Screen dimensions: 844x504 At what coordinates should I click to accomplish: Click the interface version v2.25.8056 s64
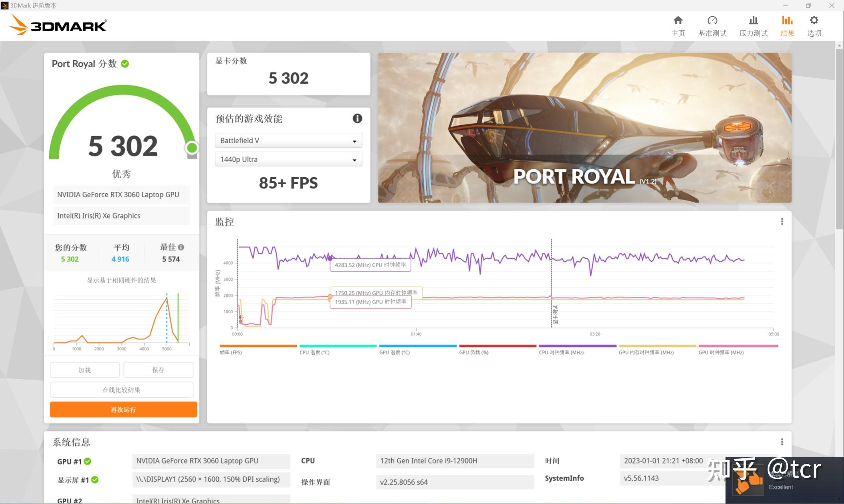pos(455,482)
